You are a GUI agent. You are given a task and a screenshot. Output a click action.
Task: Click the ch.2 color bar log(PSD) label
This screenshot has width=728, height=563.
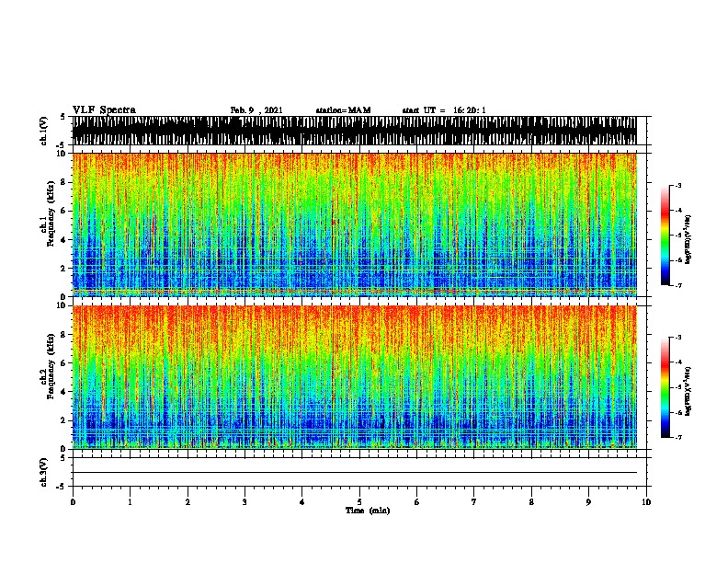click(x=688, y=391)
